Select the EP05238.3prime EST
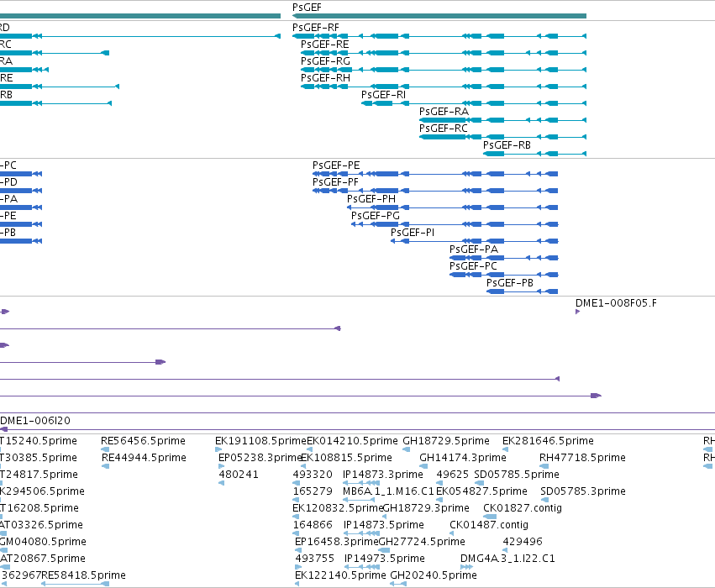Image resolution: width=715 pixels, height=588 pixels. tap(260, 458)
